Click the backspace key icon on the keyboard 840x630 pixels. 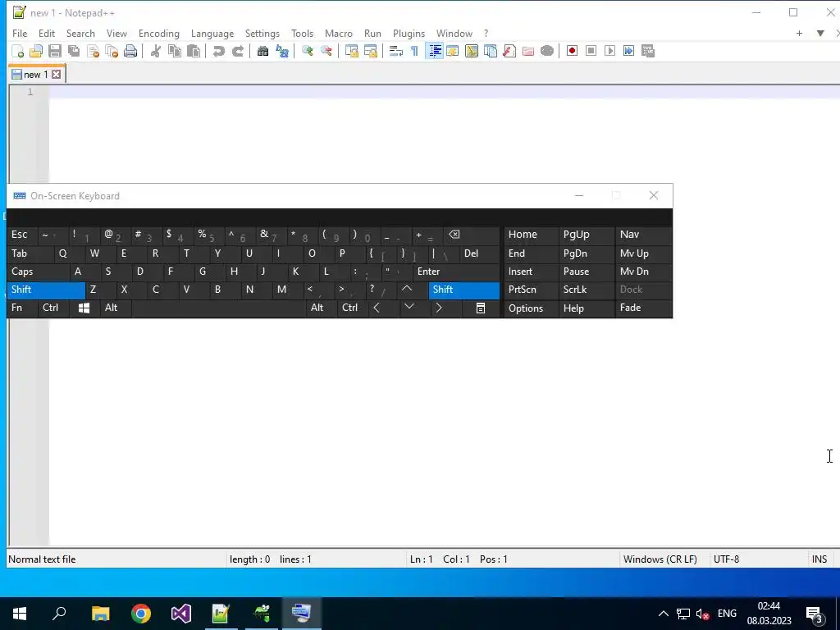(471, 235)
